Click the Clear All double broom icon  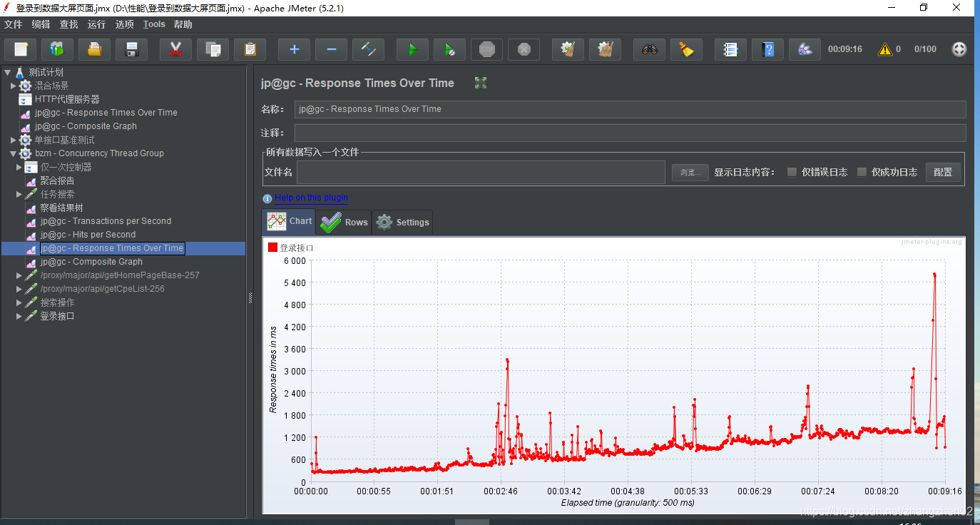[605, 49]
